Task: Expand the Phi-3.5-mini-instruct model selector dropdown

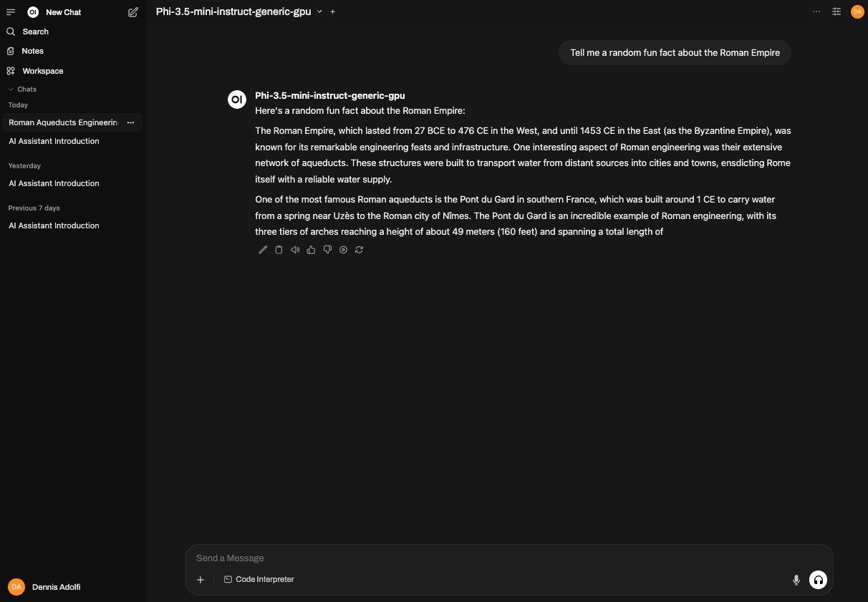Action: point(319,11)
